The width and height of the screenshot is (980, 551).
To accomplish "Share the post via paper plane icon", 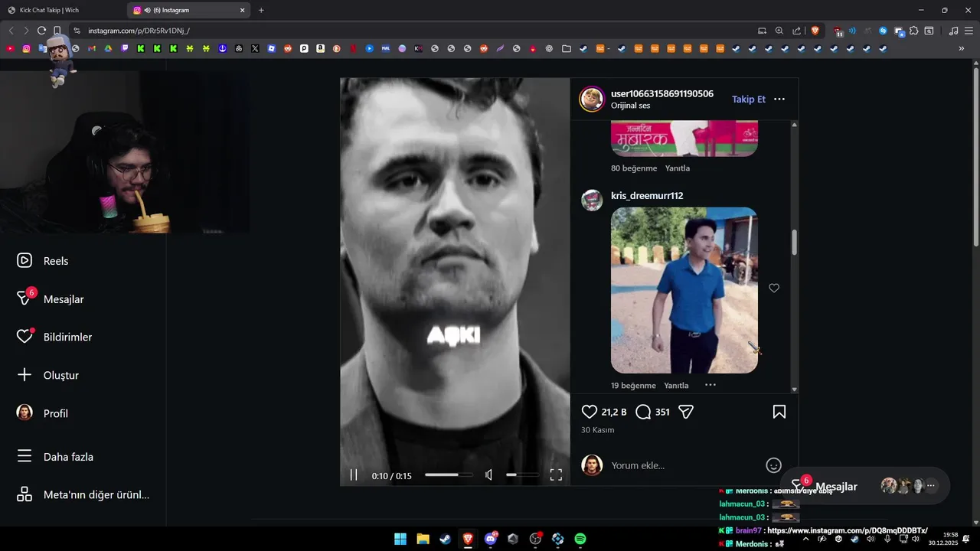I will (x=686, y=412).
